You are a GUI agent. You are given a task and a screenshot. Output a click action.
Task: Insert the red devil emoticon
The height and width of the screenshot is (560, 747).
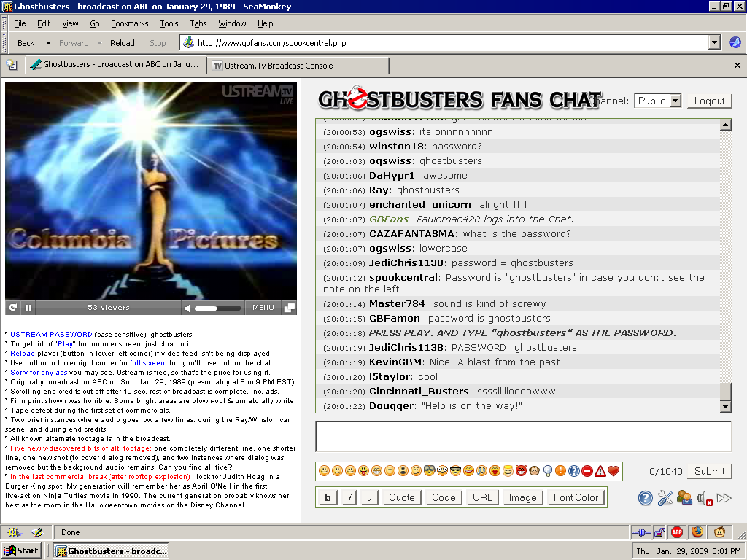[x=521, y=471]
